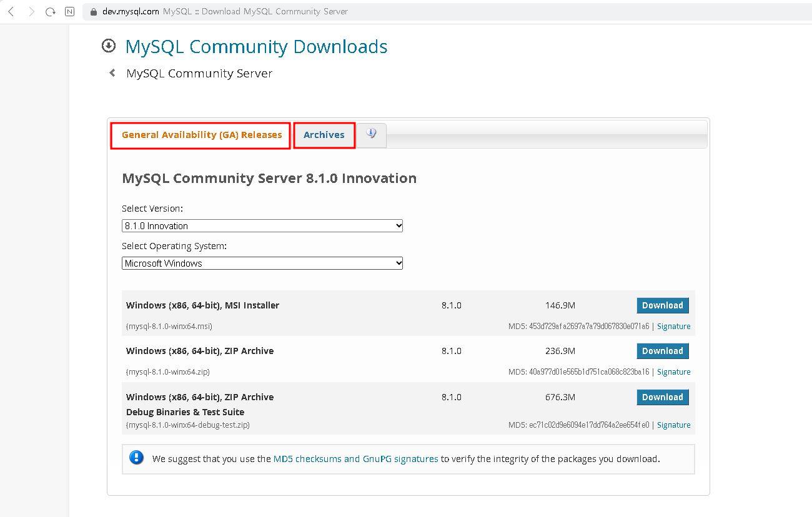Viewport: 812px width, 517px height.
Task: Click the 'Debug Binaries & Test Suite' label
Action: pos(185,412)
